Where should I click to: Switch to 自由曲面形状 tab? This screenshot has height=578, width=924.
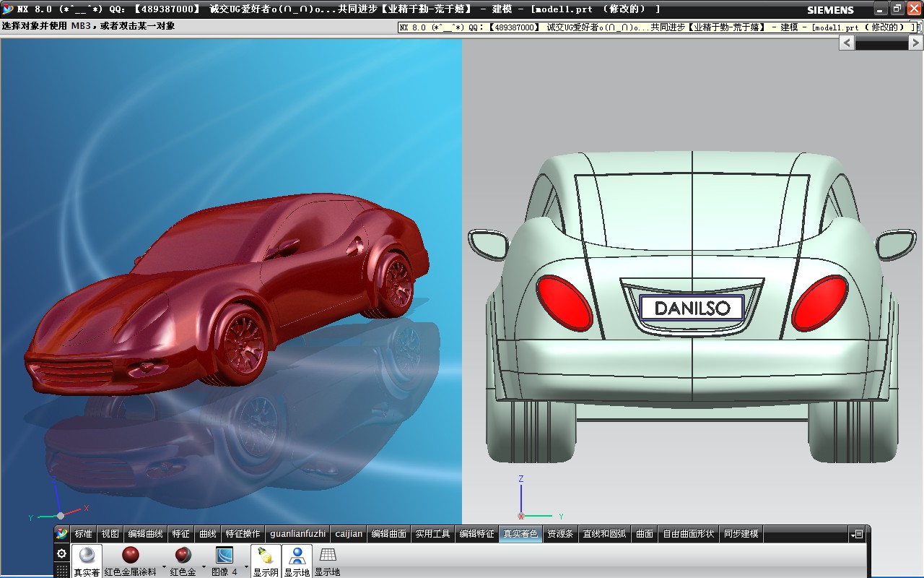click(689, 534)
